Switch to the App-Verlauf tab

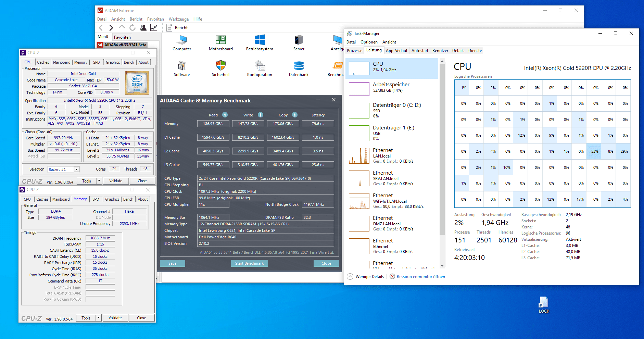coord(396,51)
